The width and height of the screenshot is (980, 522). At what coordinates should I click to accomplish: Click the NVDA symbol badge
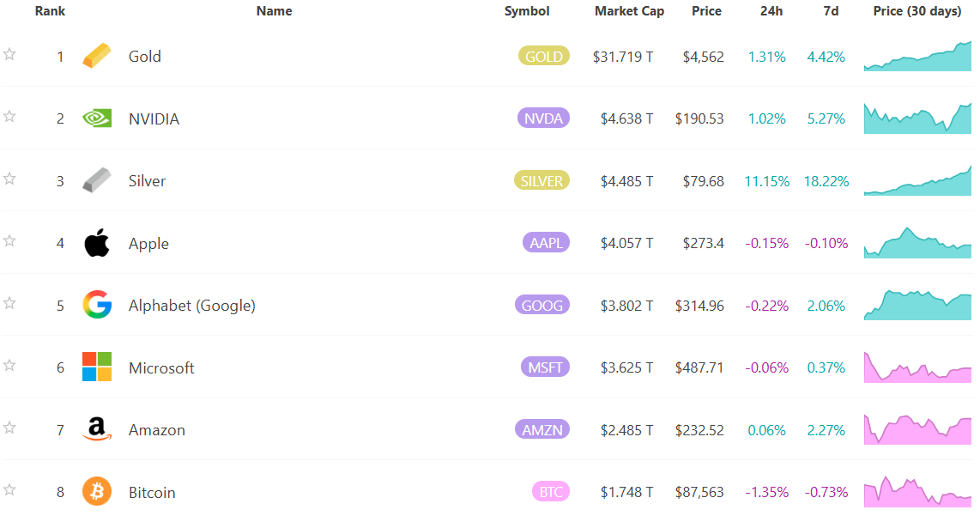point(543,118)
